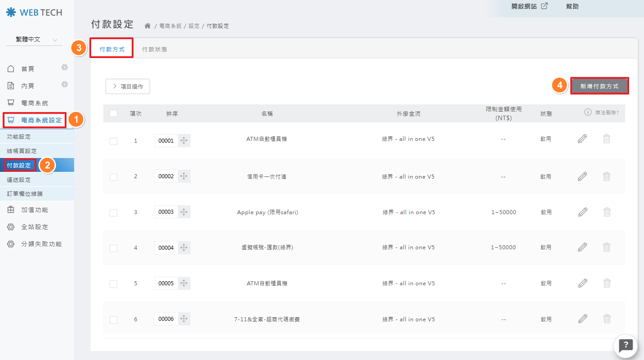Click the sort order field showing 00005

pos(166,283)
